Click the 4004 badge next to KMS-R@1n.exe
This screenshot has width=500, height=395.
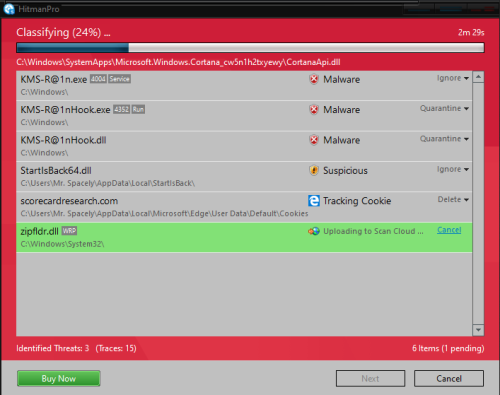coord(98,79)
